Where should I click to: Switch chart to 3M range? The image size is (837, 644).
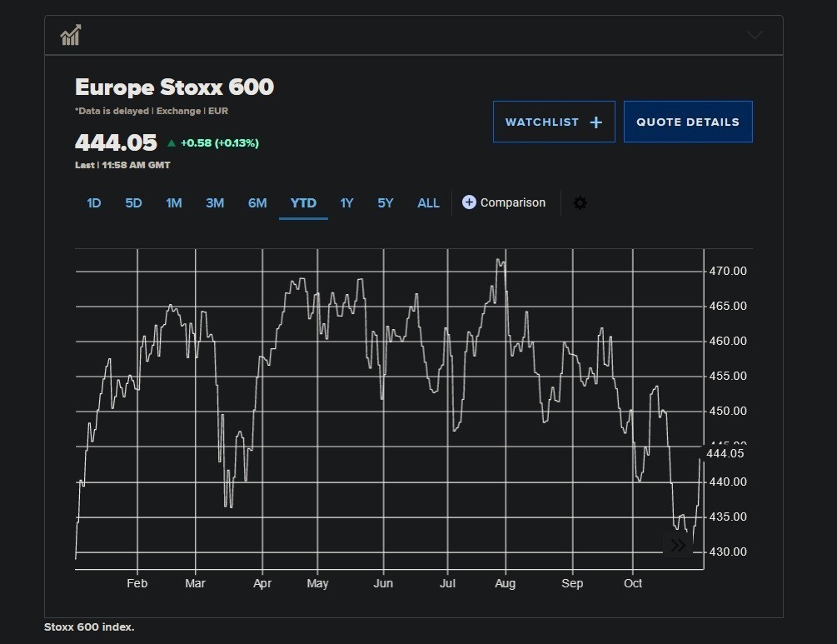215,203
